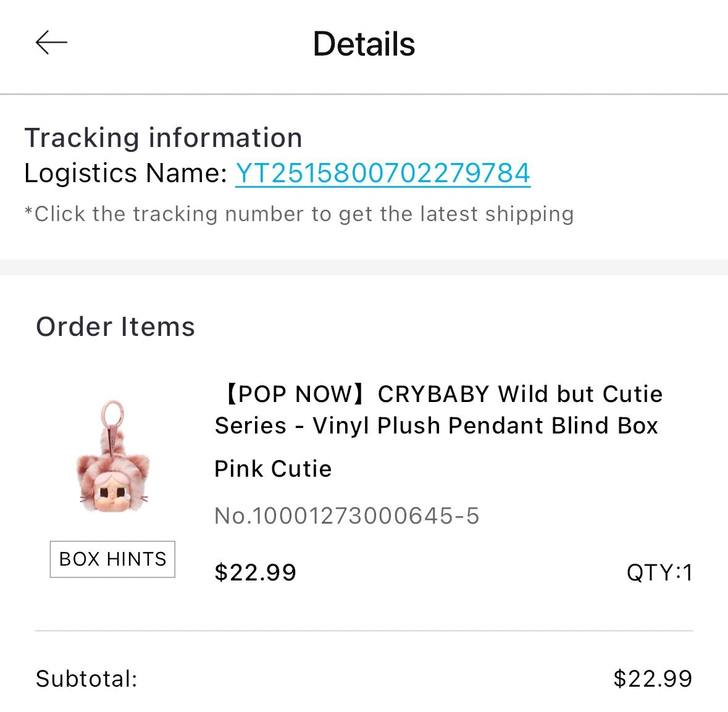Click the QTY:1 quantity label

[x=659, y=572]
